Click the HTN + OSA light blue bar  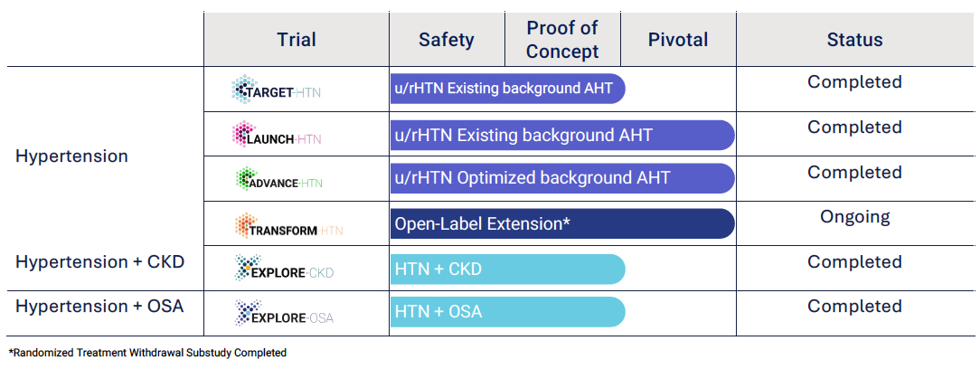(507, 312)
